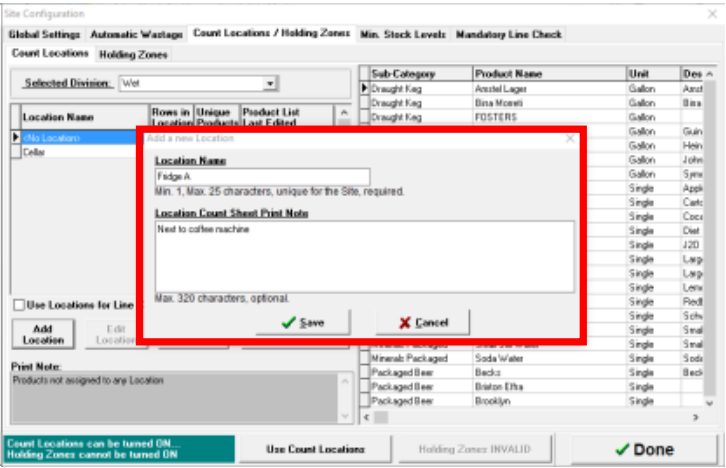Click the Product Name column header
The image size is (726, 468).
pyautogui.click(x=548, y=74)
